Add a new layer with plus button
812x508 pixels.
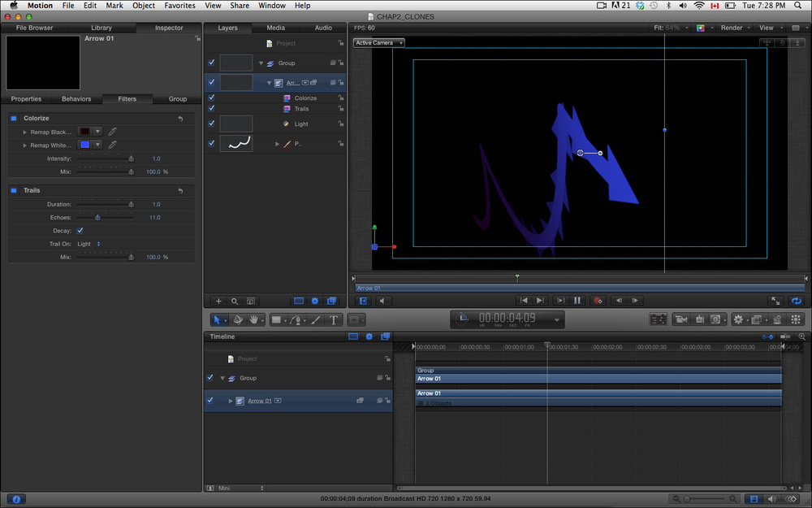[x=218, y=301]
